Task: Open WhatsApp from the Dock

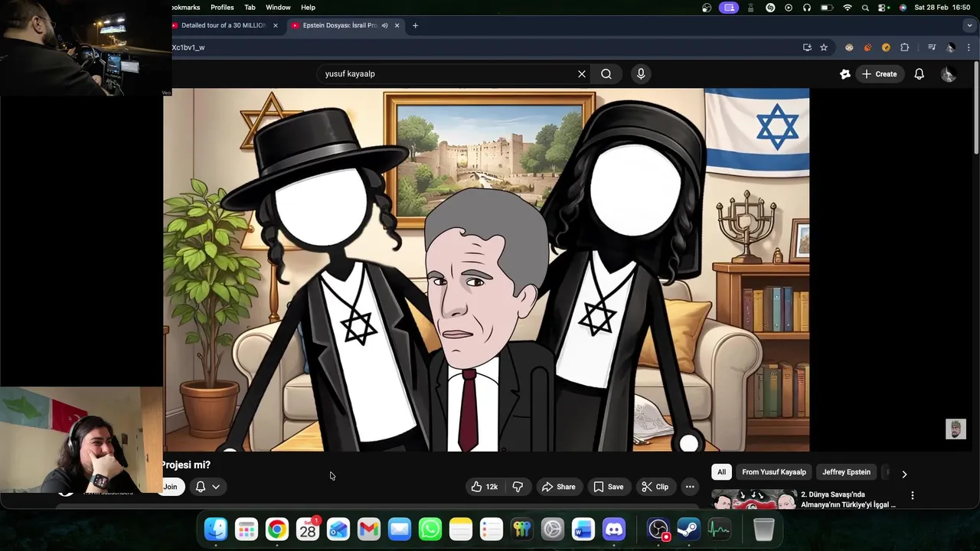Action: (430, 529)
